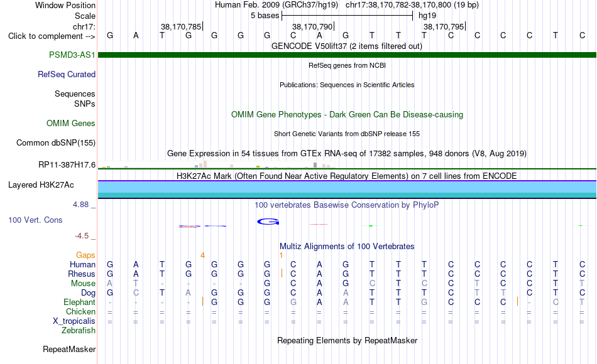Click the Window Position label

[65, 5]
